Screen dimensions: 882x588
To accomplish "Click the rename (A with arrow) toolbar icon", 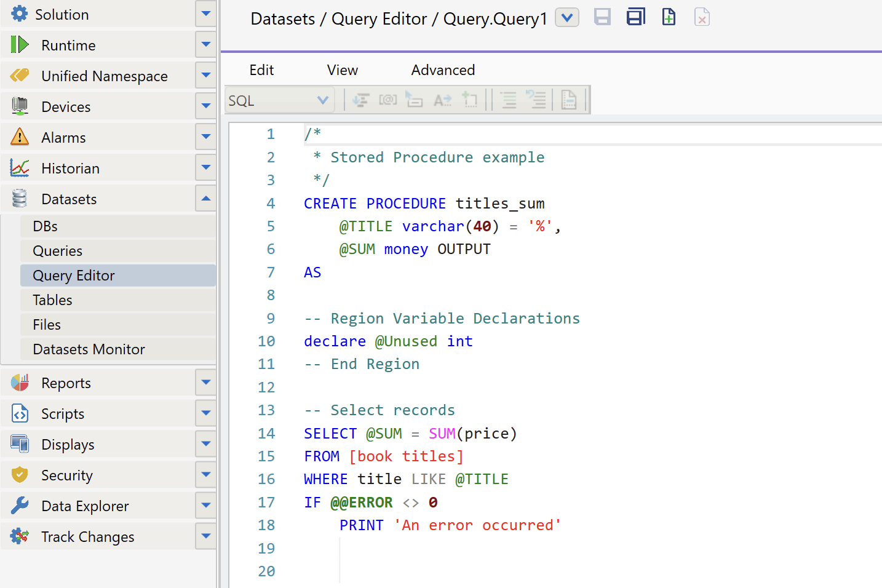I will (x=442, y=100).
